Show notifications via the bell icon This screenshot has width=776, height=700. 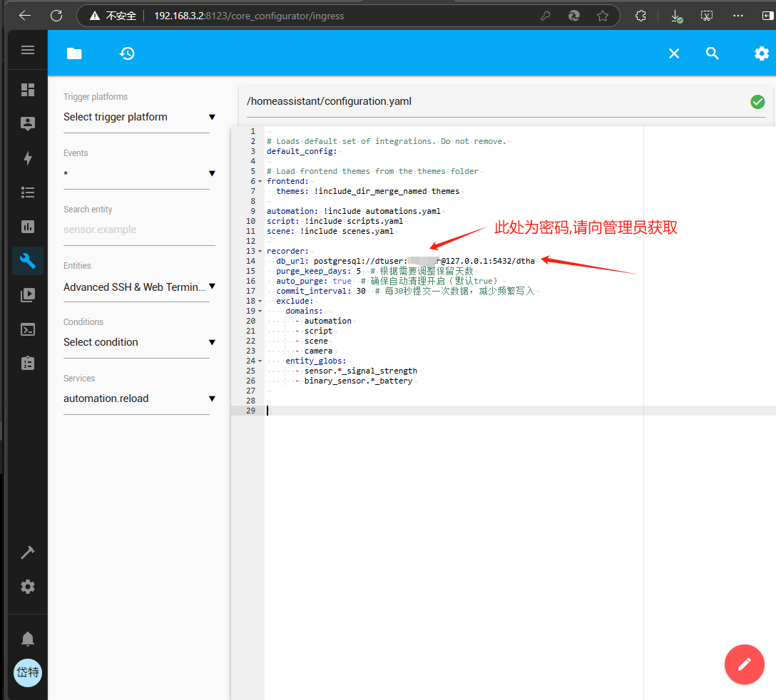click(28, 639)
